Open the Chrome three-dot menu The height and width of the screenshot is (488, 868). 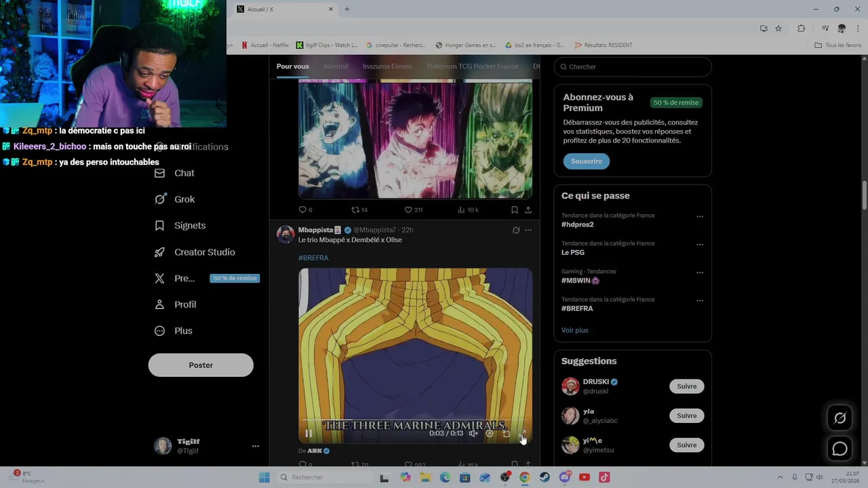[858, 28]
